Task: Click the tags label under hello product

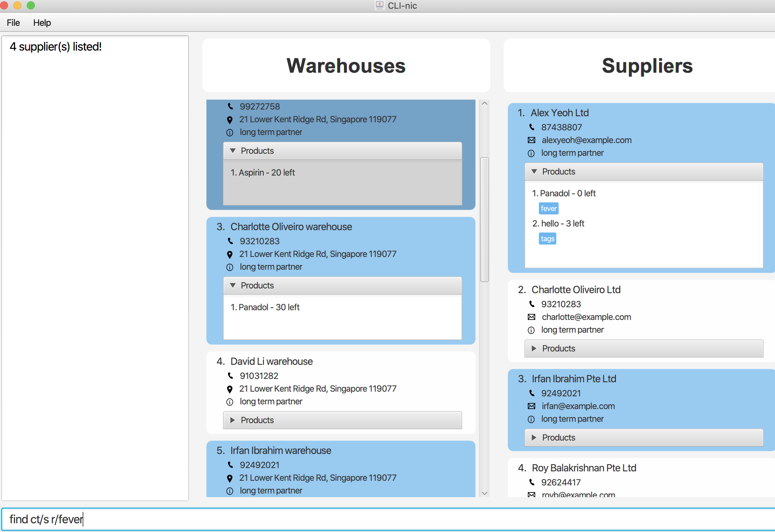Action: point(547,239)
